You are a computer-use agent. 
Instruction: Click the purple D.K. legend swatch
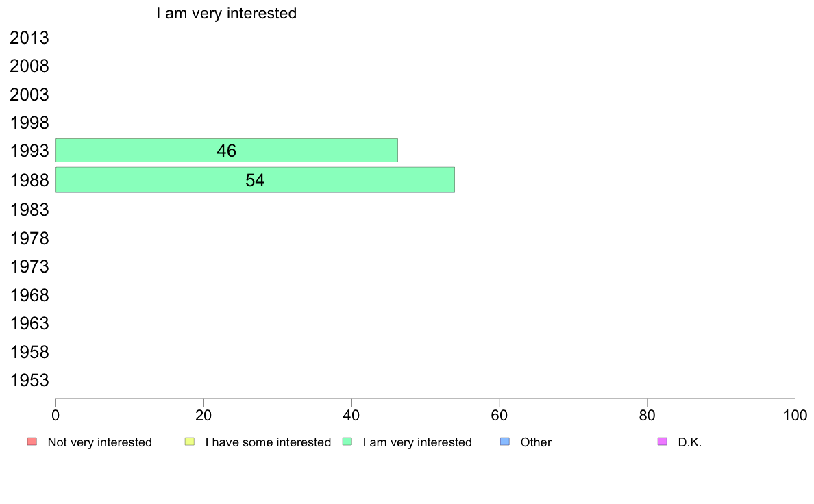[x=663, y=442]
